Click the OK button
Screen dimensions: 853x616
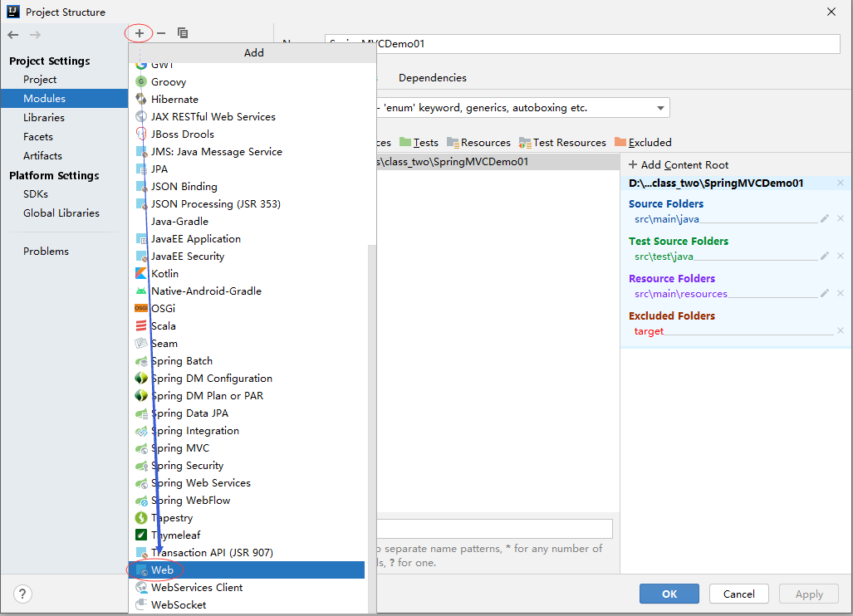[x=669, y=594]
